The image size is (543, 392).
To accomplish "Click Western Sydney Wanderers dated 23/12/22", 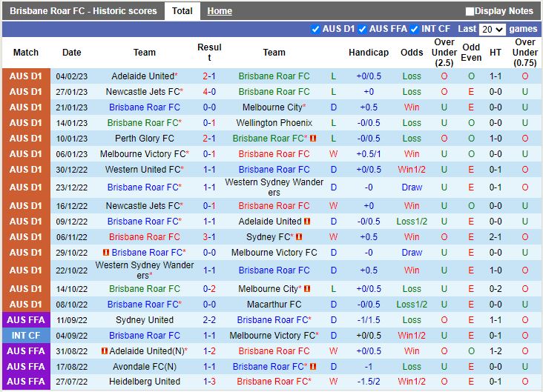I will [274, 187].
